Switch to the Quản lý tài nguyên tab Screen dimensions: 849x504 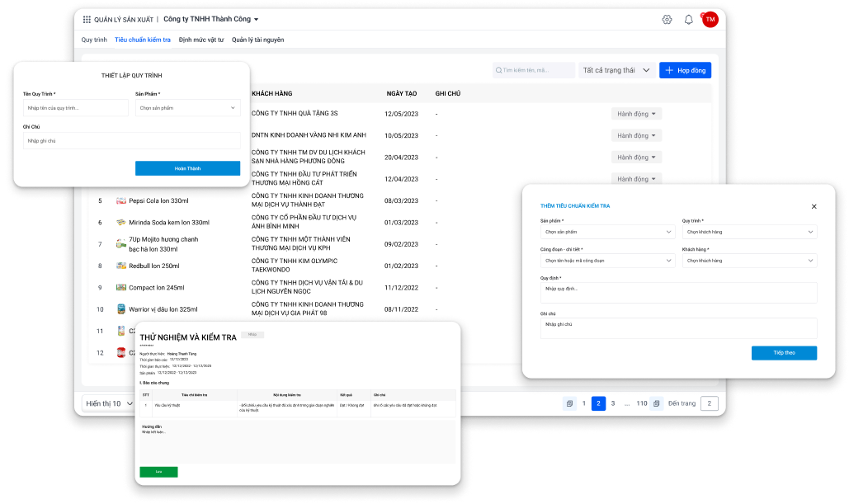point(257,40)
